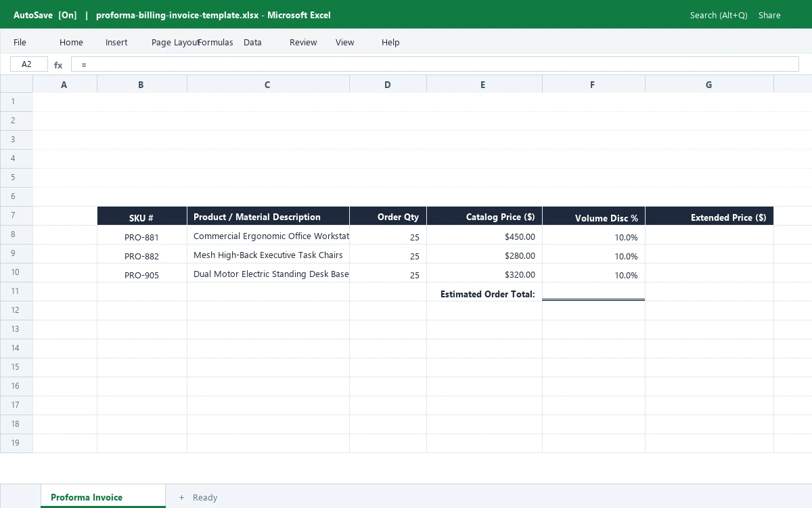The image size is (812, 508).
Task: Select column F header
Action: 593,85
